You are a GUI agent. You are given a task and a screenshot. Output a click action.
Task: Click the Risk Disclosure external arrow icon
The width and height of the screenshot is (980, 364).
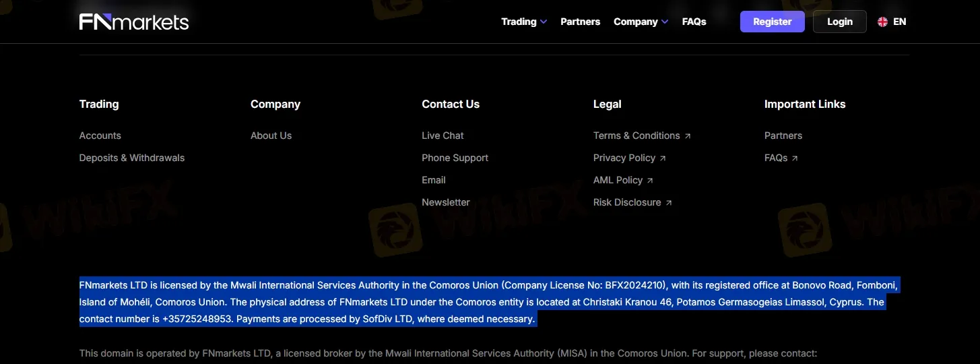tap(668, 203)
